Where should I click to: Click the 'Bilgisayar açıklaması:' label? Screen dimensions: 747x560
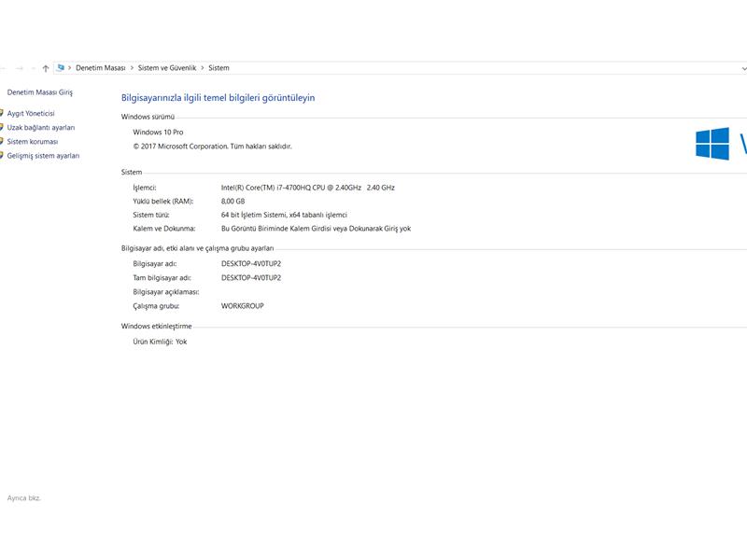click(x=166, y=292)
